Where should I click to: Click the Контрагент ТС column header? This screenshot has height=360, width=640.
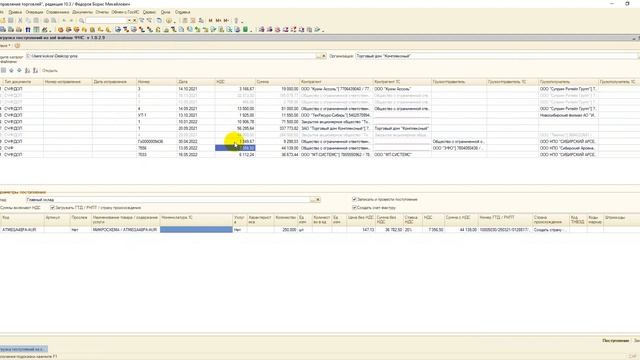pyautogui.click(x=402, y=82)
